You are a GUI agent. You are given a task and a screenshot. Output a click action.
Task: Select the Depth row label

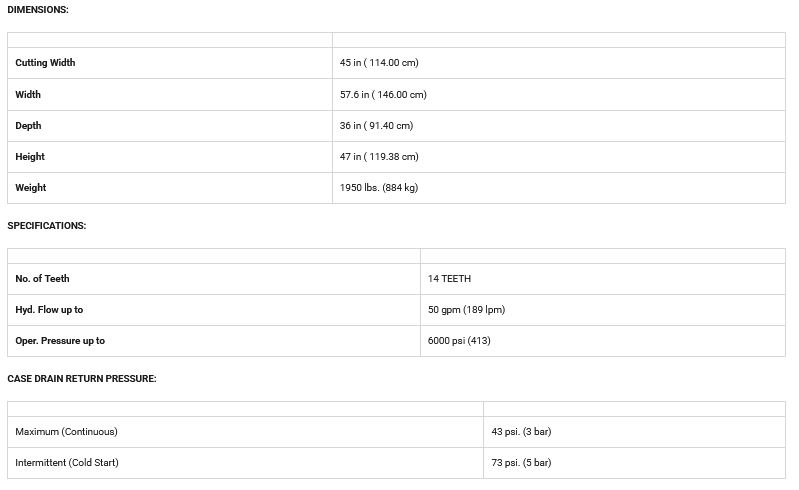tap(28, 126)
